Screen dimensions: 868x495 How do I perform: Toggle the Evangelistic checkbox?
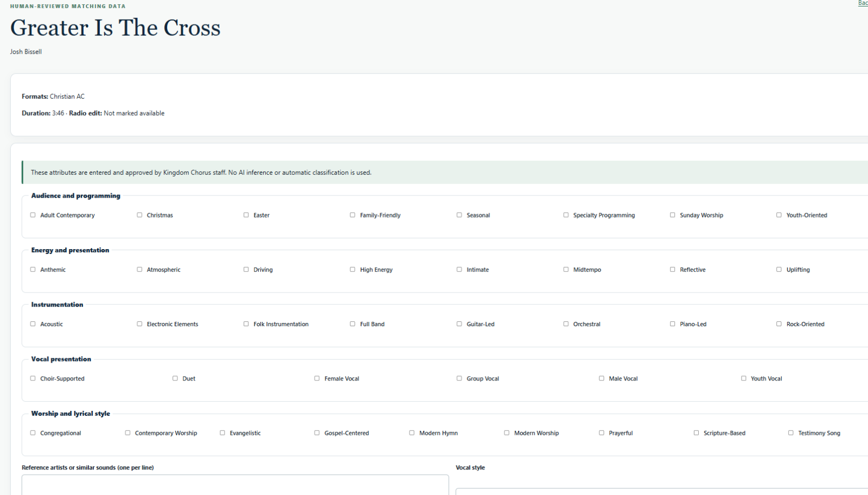tap(222, 433)
